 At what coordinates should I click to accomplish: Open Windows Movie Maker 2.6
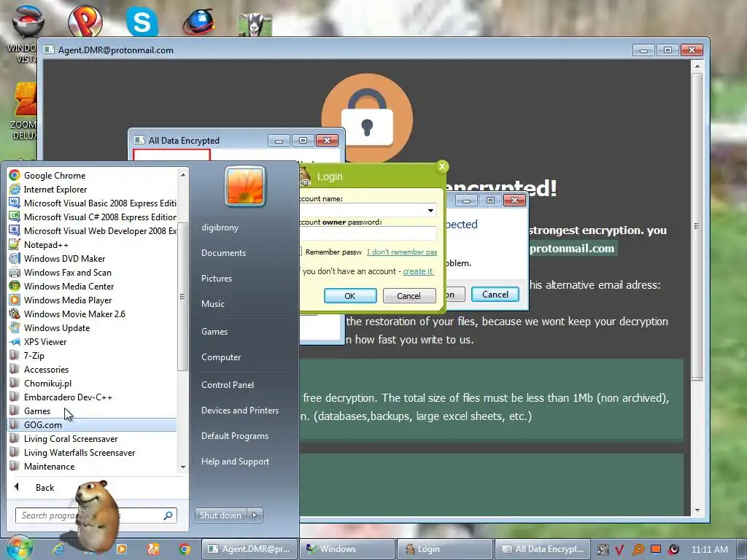93,314
